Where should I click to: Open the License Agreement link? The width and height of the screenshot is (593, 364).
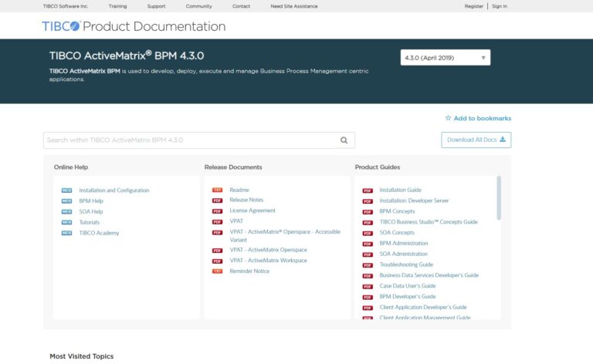(252, 211)
